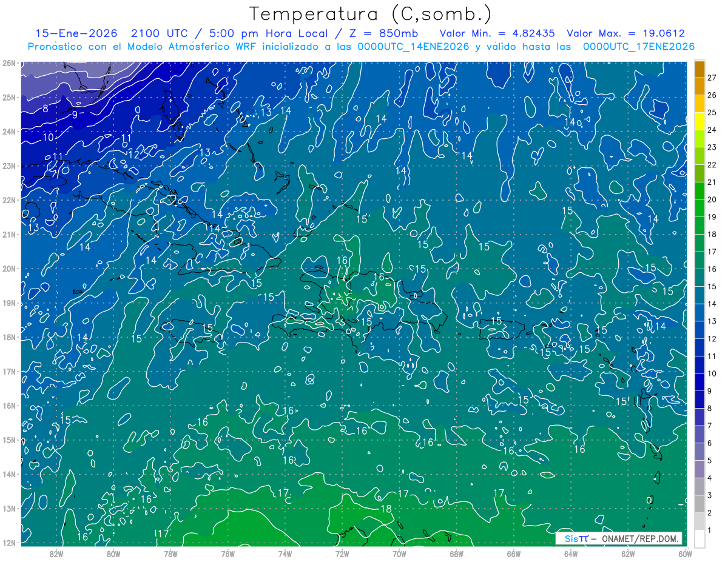Click the "26N" latitude axis label
728x562 pixels.
(x=9, y=63)
